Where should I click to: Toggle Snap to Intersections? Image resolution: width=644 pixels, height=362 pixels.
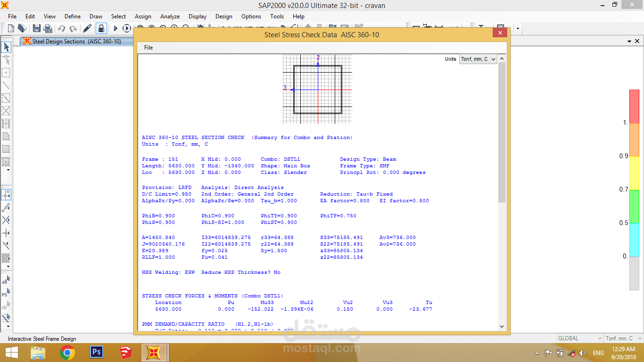[6, 220]
